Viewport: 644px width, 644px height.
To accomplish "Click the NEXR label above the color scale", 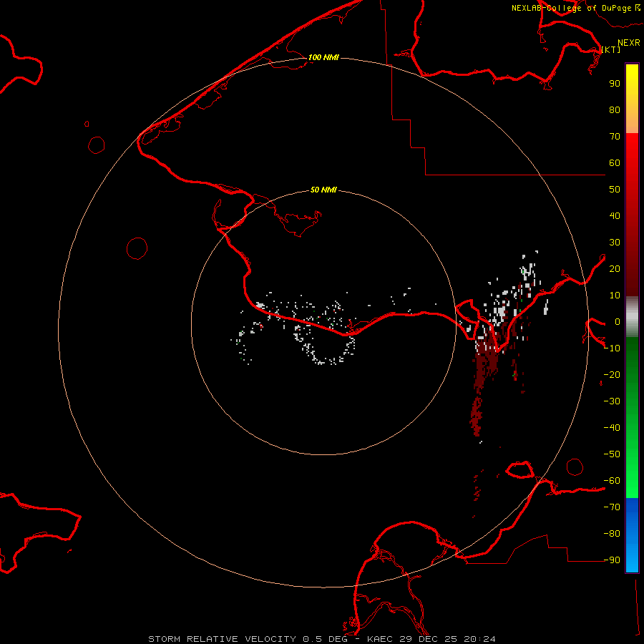I will pos(629,43).
